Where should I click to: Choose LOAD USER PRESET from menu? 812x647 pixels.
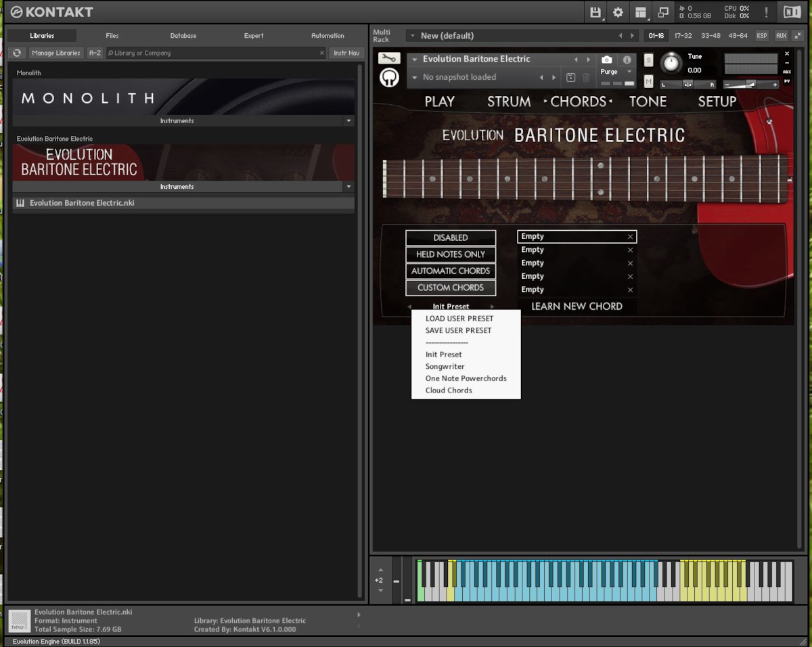click(459, 319)
